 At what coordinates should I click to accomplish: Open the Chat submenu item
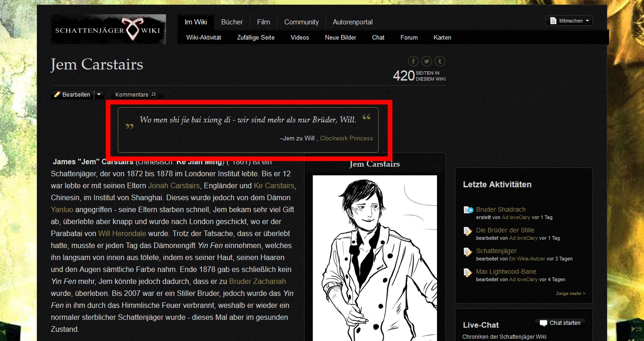coord(378,37)
